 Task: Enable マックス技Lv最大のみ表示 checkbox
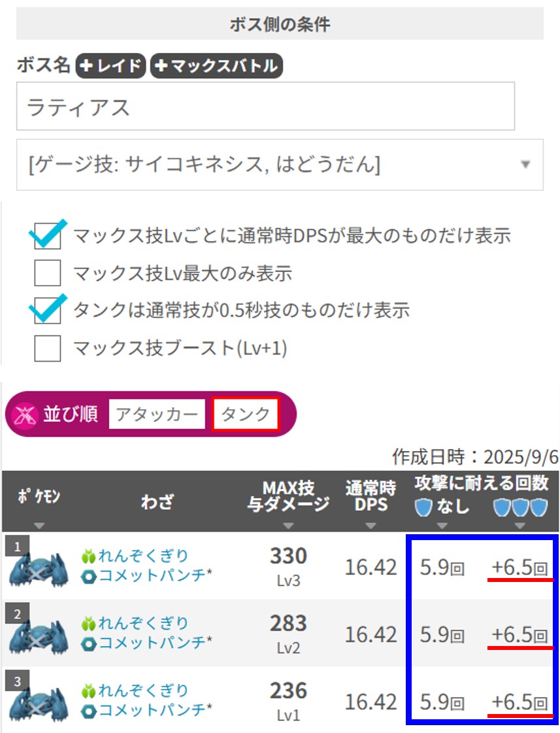(x=48, y=273)
